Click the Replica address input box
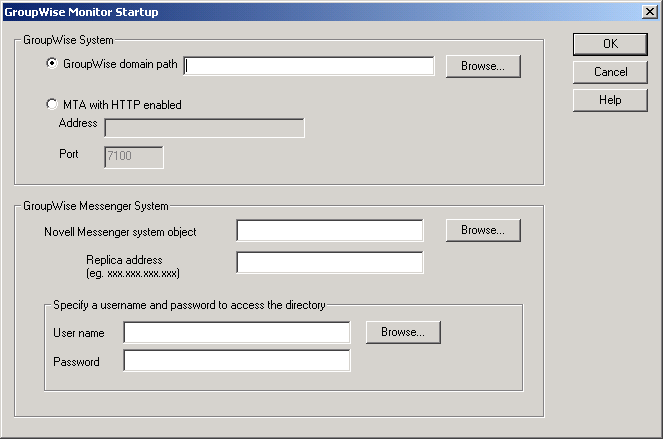Viewport: 663px width, 439px height. coord(329,263)
